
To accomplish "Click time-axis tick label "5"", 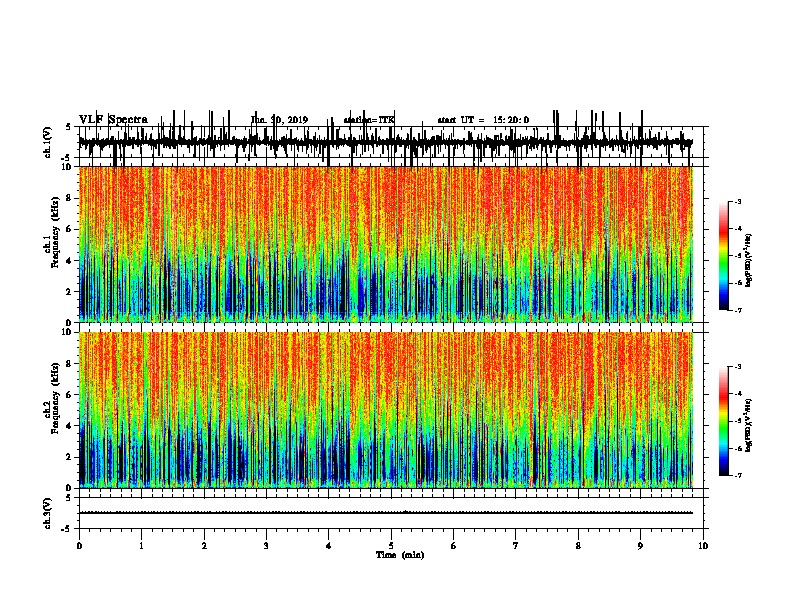I will [x=391, y=546].
